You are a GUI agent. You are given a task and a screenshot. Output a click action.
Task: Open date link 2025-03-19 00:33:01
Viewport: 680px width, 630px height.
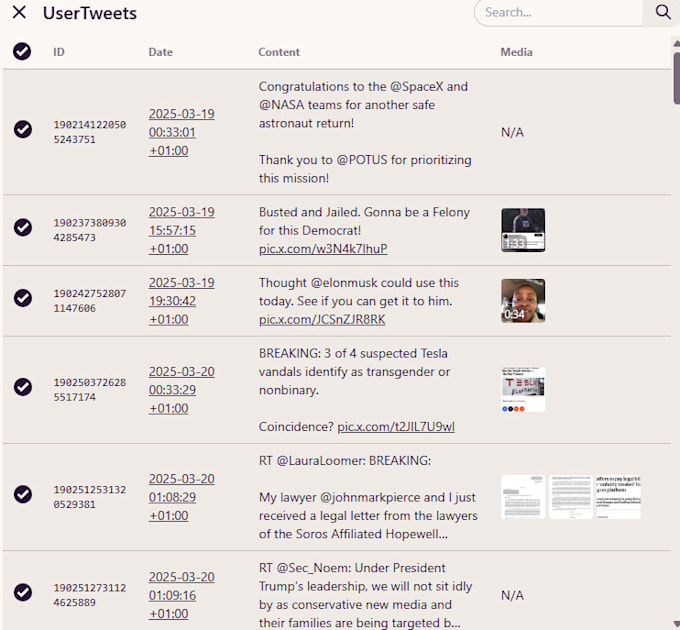(181, 132)
